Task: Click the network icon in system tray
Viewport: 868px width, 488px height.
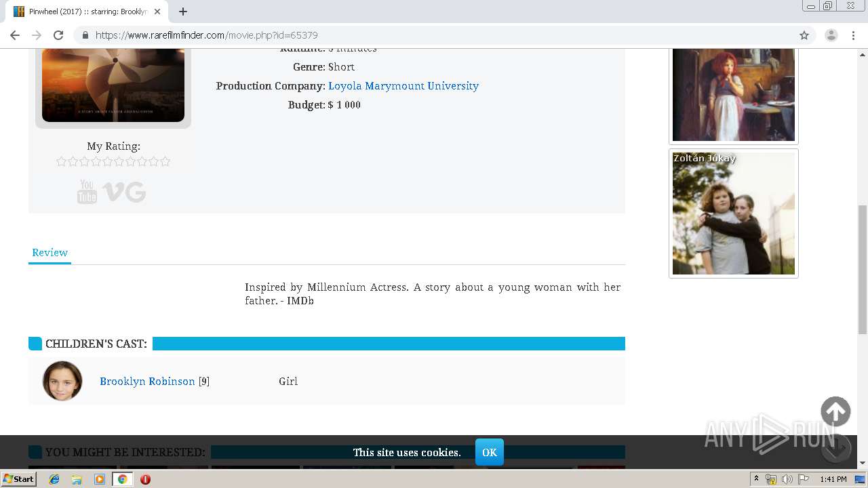Action: [x=771, y=479]
